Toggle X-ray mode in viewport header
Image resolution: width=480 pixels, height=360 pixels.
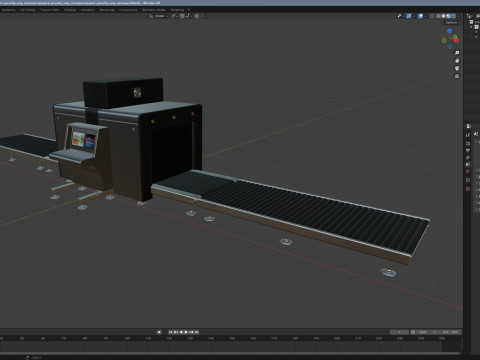(432, 16)
